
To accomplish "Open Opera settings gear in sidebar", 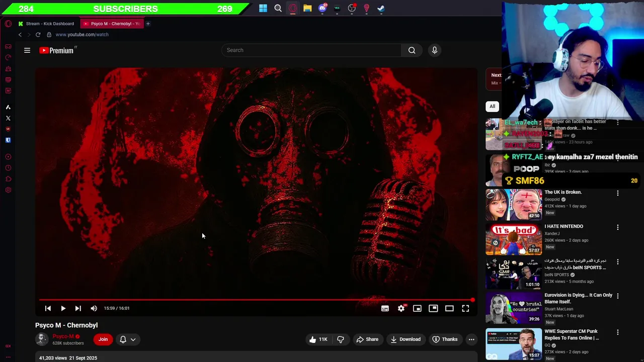I will tap(8, 190).
